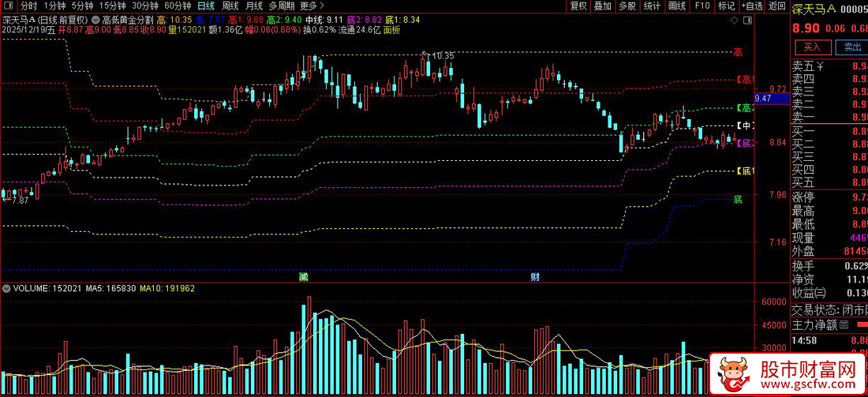This screenshot has height=397, width=868.
Task: Click the 面板 panel link in info line
Action: click(x=393, y=29)
